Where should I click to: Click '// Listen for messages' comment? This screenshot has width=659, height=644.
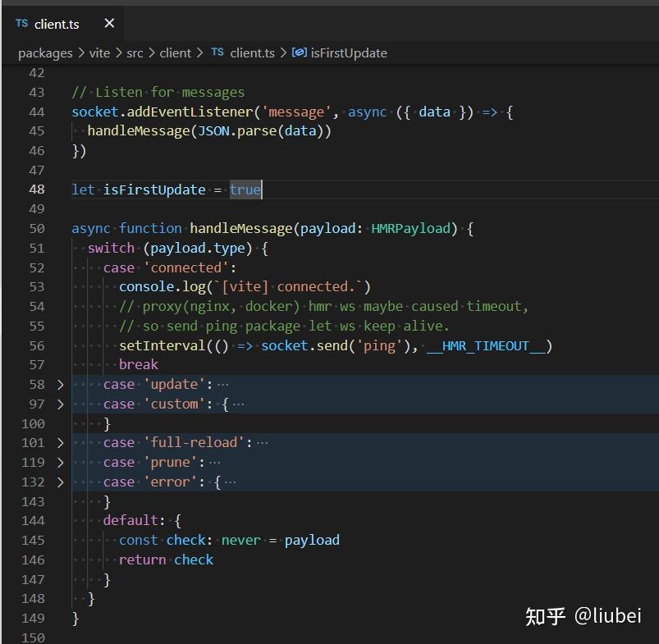[158, 93]
